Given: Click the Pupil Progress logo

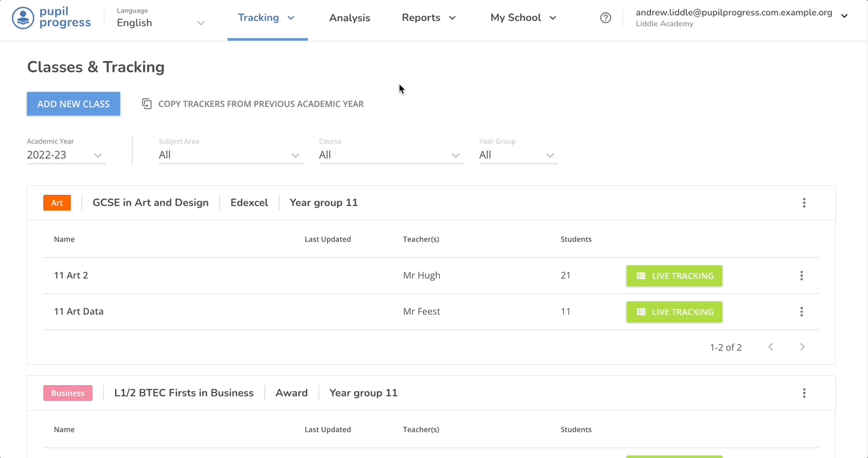Looking at the screenshot, I should (x=51, y=18).
